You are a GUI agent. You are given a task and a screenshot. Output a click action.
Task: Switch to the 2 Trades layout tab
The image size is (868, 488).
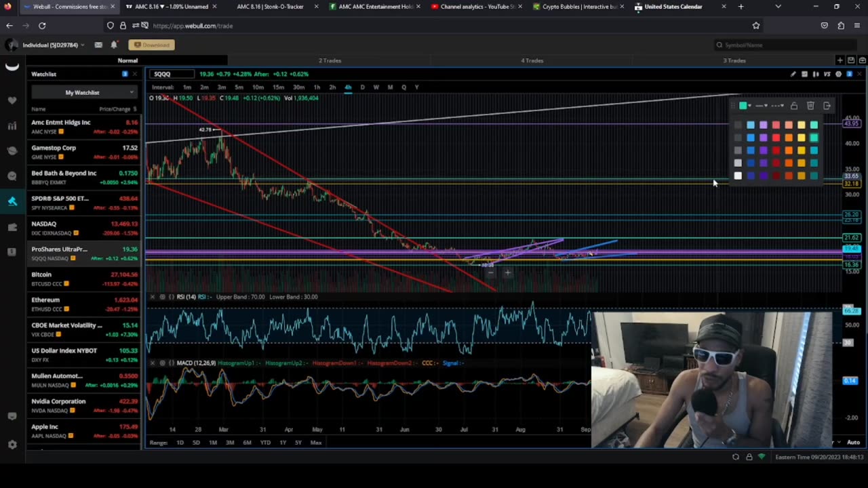click(330, 60)
